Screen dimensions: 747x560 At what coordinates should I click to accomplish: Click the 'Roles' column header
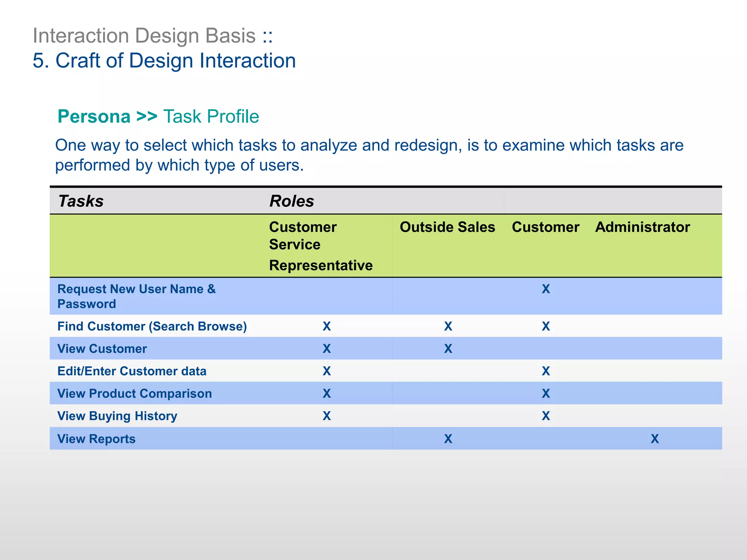tap(292, 201)
